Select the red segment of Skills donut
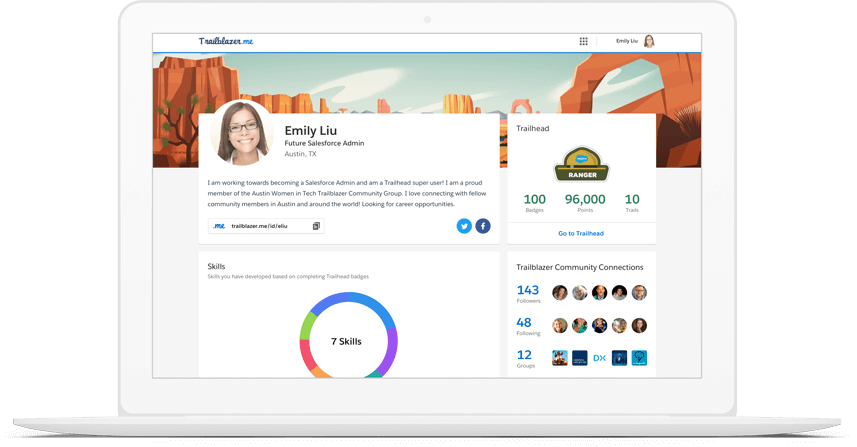 306,354
